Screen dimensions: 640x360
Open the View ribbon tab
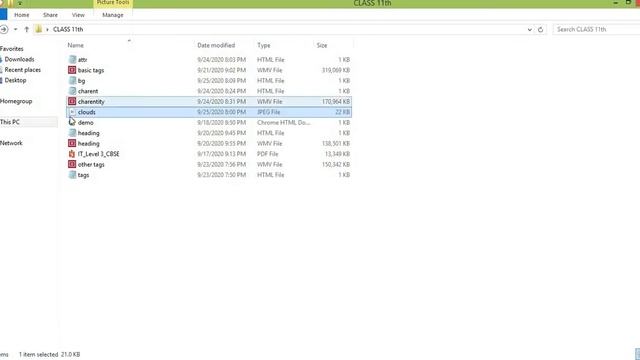[78, 15]
